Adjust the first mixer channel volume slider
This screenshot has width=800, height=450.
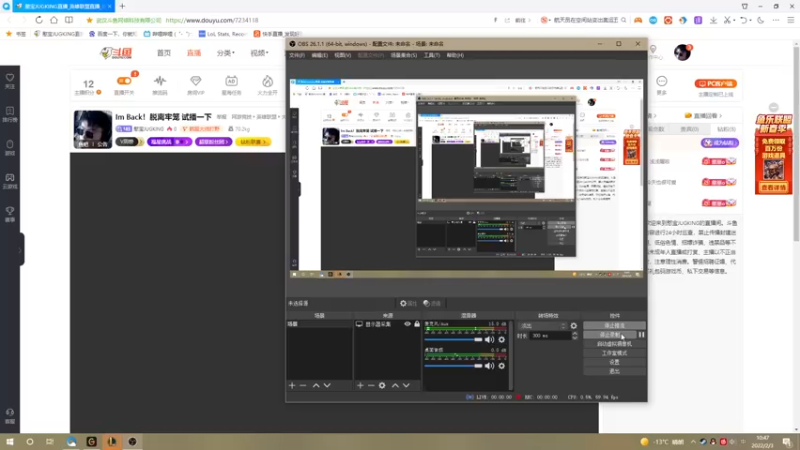[x=453, y=340]
